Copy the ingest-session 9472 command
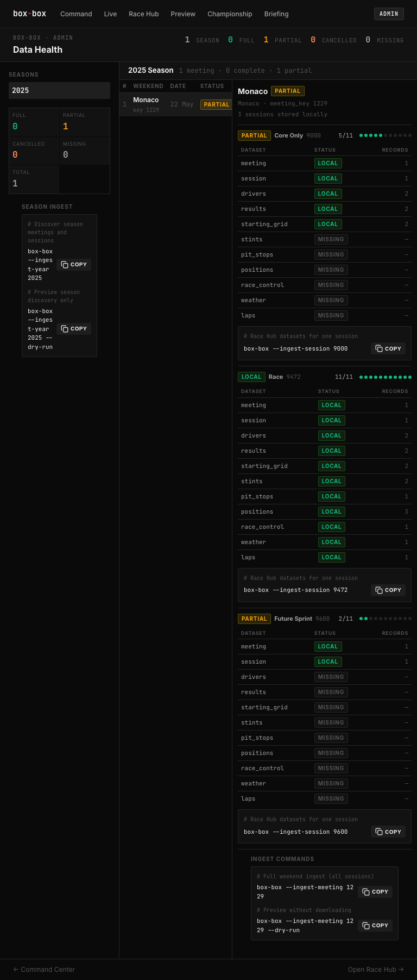 pos(388,590)
